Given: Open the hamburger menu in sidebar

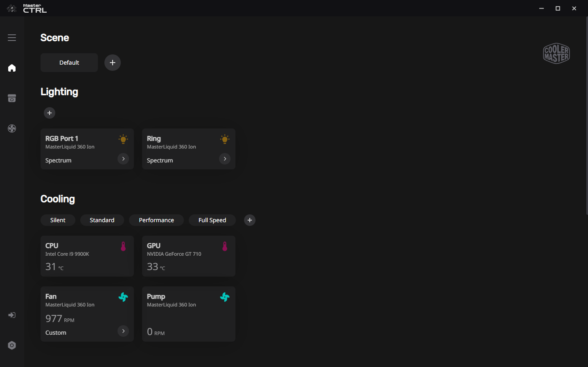Looking at the screenshot, I should point(12,38).
